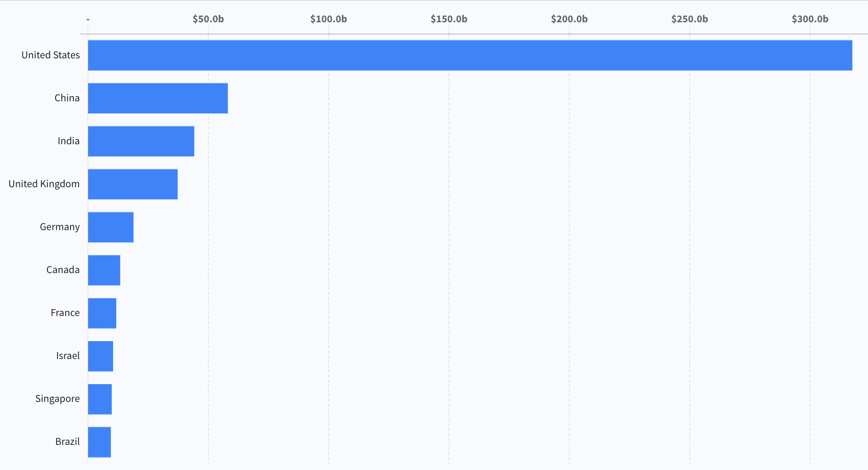Click the United Kingdom axis label
This screenshot has height=470, width=868.
[x=44, y=184]
